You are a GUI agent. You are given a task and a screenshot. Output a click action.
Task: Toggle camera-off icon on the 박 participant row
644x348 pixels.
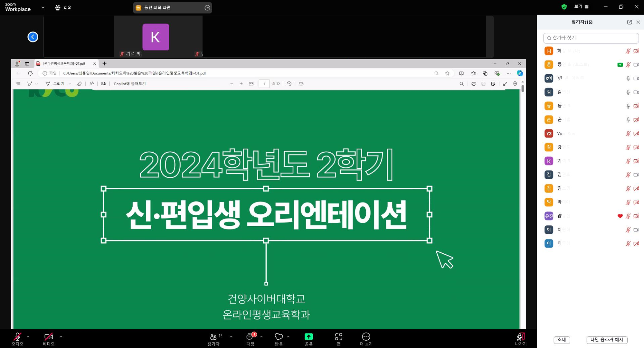pyautogui.click(x=636, y=202)
